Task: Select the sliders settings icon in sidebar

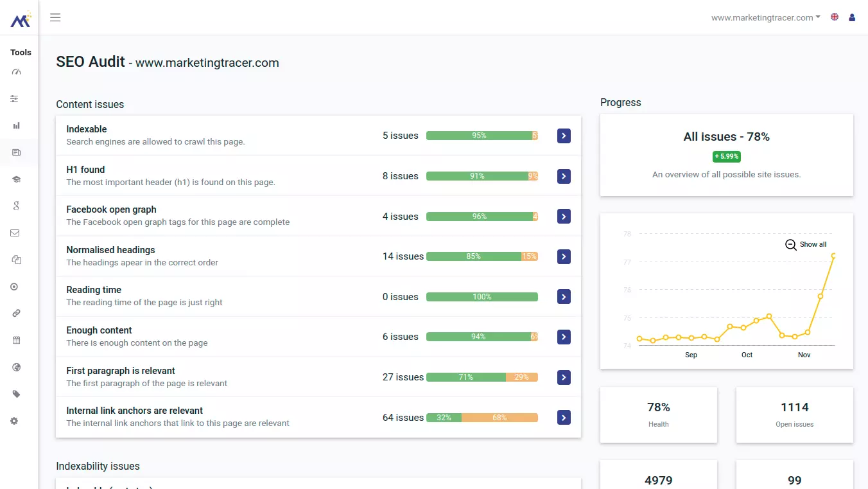Action: [14, 99]
